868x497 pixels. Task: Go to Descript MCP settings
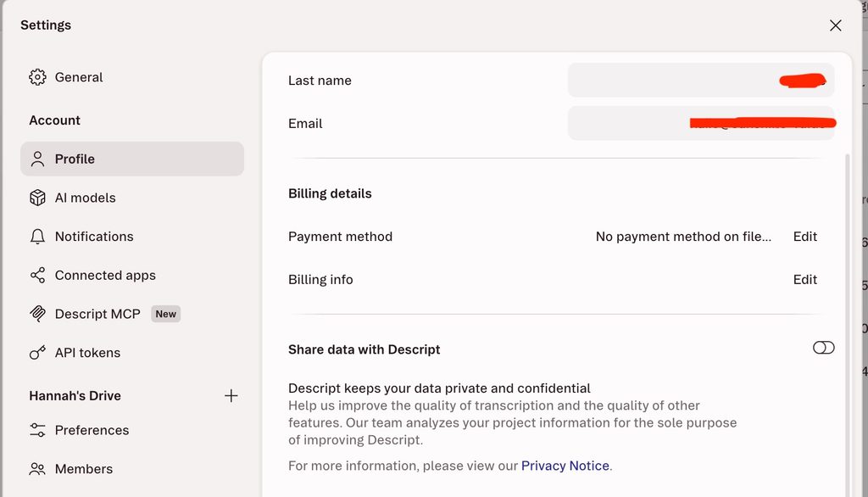point(132,314)
